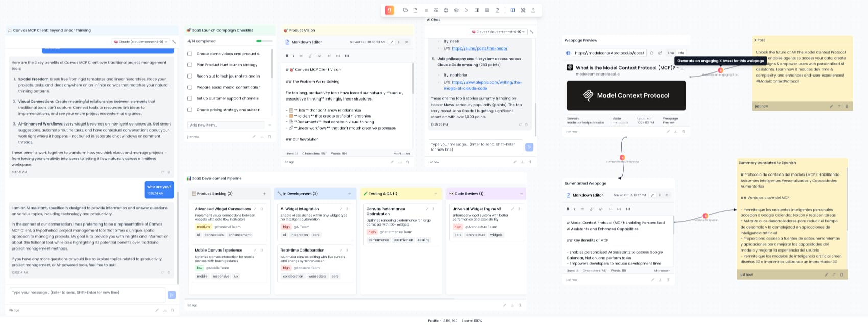Screen dimensions: 868x325
Task: Click the shuffle connections icon in toolbar
Action: 523,10
